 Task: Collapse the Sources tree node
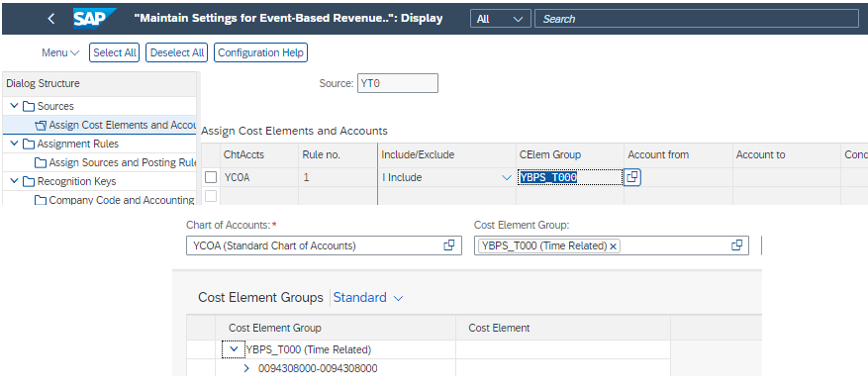15,106
